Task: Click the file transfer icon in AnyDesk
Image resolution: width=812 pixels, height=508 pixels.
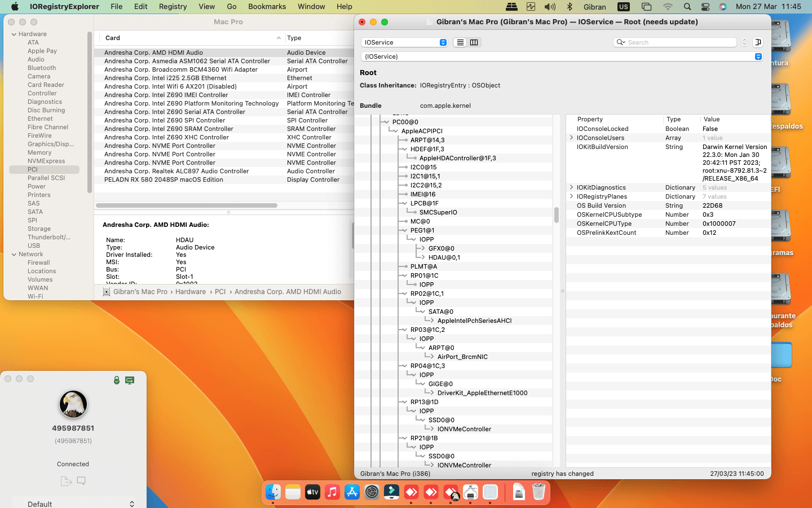Action: pos(65,481)
